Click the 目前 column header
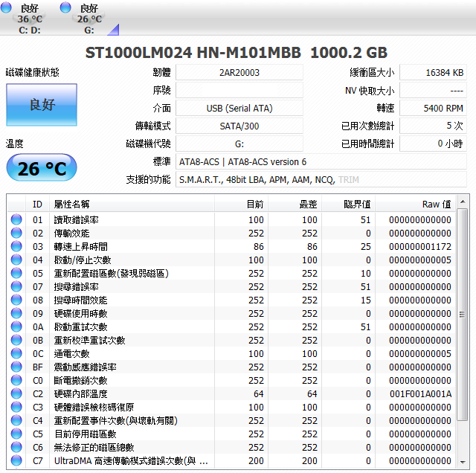The image size is (476, 473). (241, 205)
